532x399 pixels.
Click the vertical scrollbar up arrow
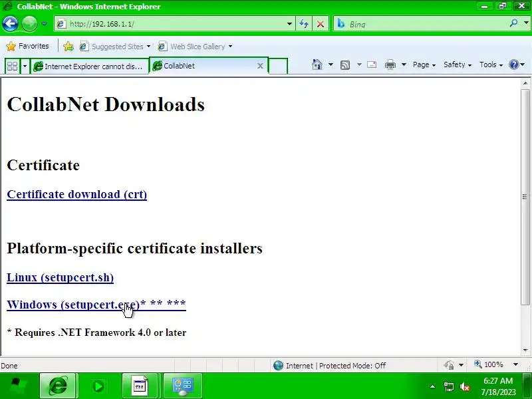[x=525, y=83]
